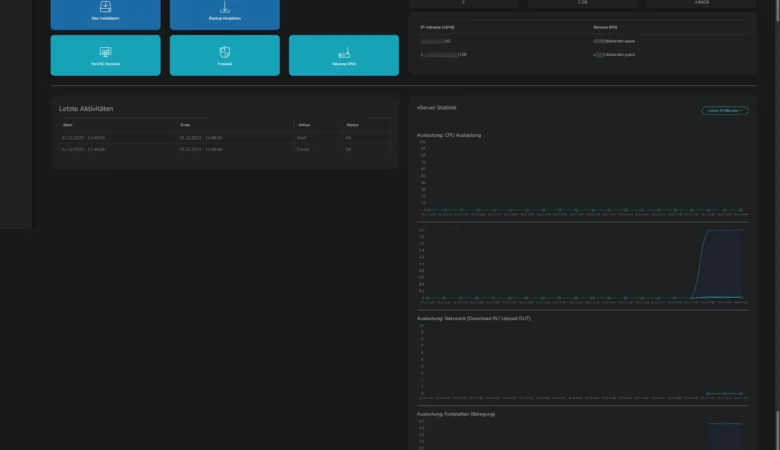
Task: Select the IPv4 address ending in /32
Action: click(x=435, y=41)
